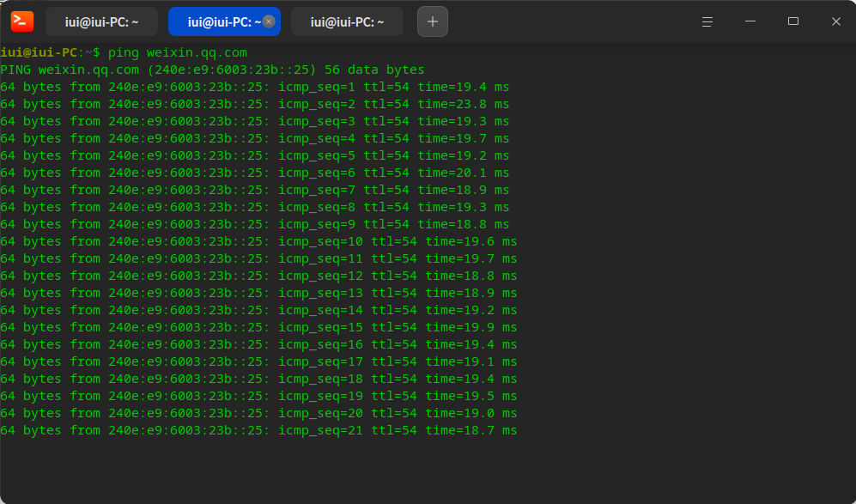856x504 pixels.
Task: Click the typed command "ping weixin.qq.com"
Action: pyautogui.click(x=178, y=52)
